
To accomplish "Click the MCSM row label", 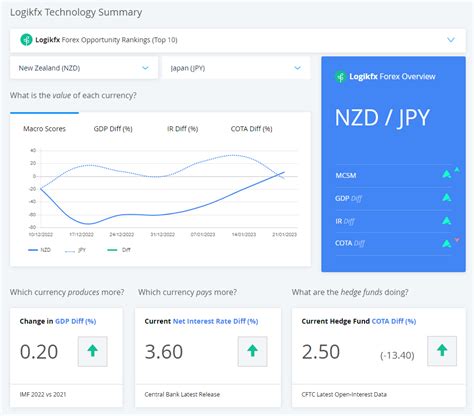I will pyautogui.click(x=346, y=175).
